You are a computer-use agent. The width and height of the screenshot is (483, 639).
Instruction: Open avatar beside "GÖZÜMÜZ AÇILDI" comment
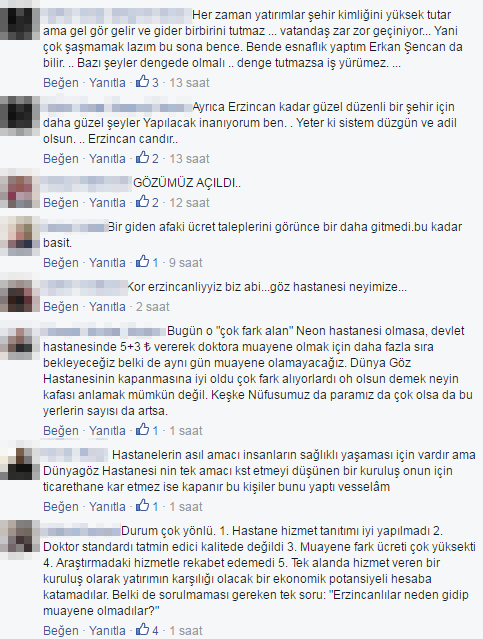16,192
